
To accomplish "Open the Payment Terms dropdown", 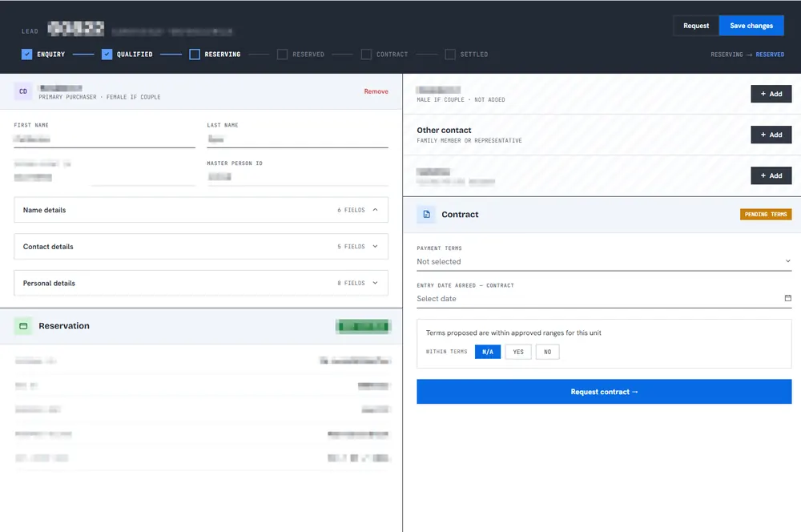I will click(x=604, y=261).
